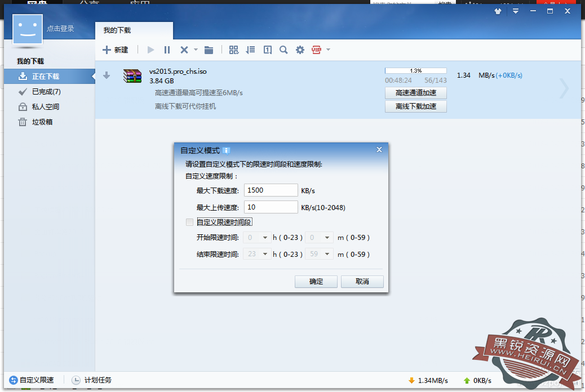Click the 点击登录 login link
Screen dimensions: 585x392
[x=60, y=28]
